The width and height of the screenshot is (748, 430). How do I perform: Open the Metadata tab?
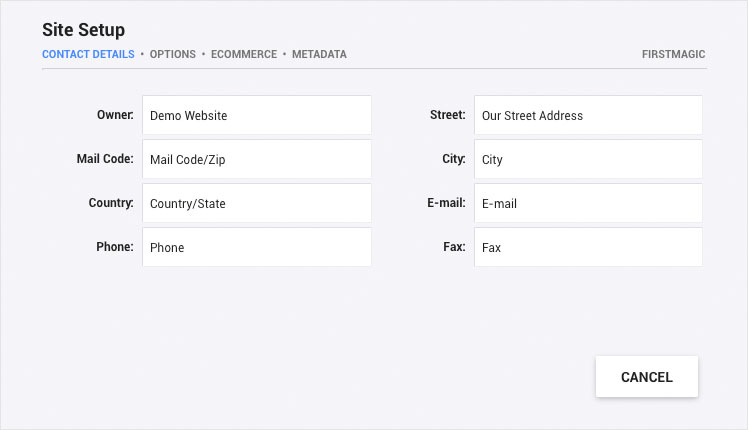coord(319,54)
